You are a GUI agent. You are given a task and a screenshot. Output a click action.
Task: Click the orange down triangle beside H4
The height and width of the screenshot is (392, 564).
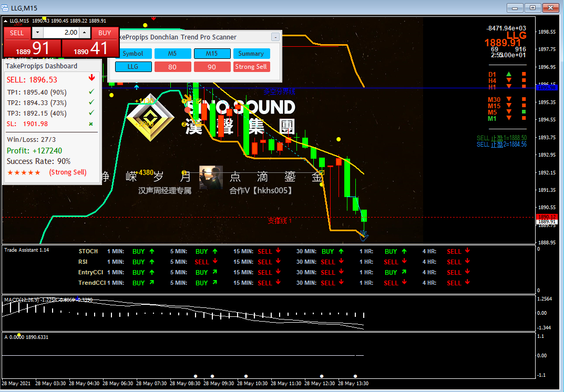(x=509, y=80)
